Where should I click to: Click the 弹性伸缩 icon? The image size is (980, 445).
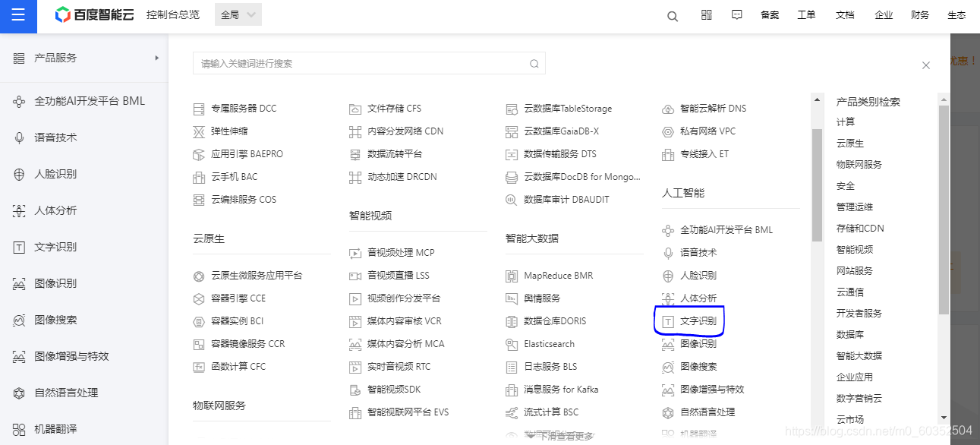199,131
